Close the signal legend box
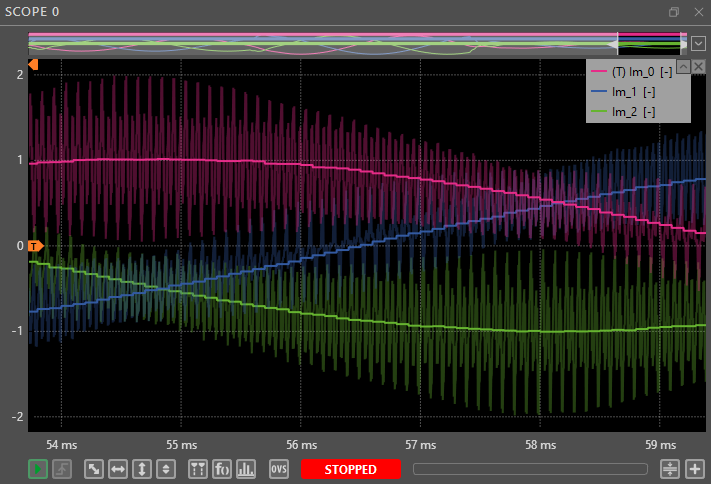 [x=699, y=66]
